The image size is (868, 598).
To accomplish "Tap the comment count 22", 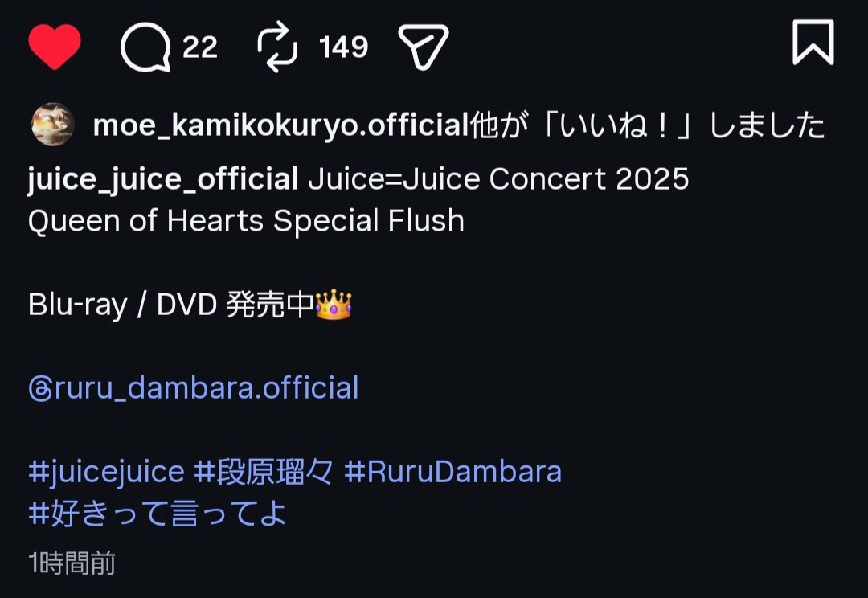I will point(200,47).
